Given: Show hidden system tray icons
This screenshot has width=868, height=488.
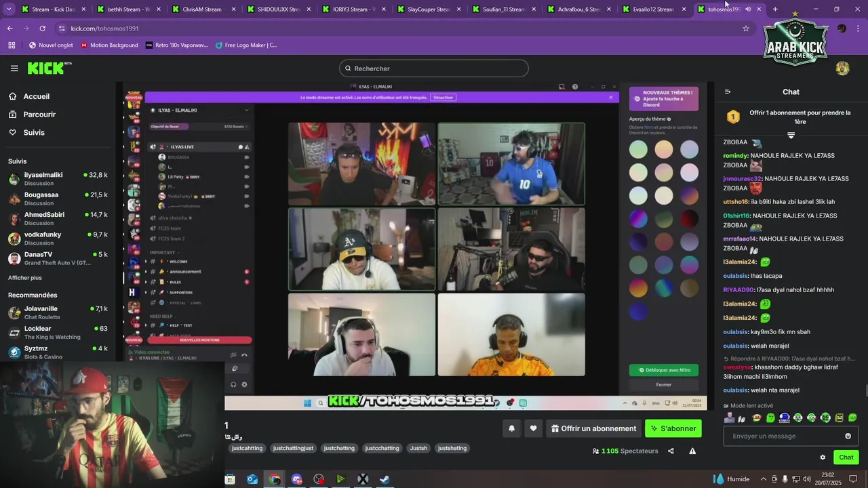Looking at the screenshot, I should click(763, 479).
